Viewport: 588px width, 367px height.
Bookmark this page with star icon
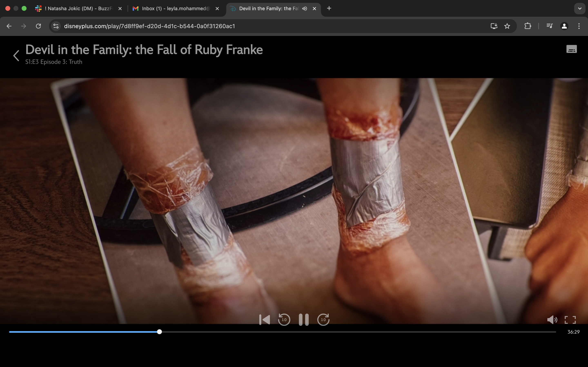click(507, 26)
